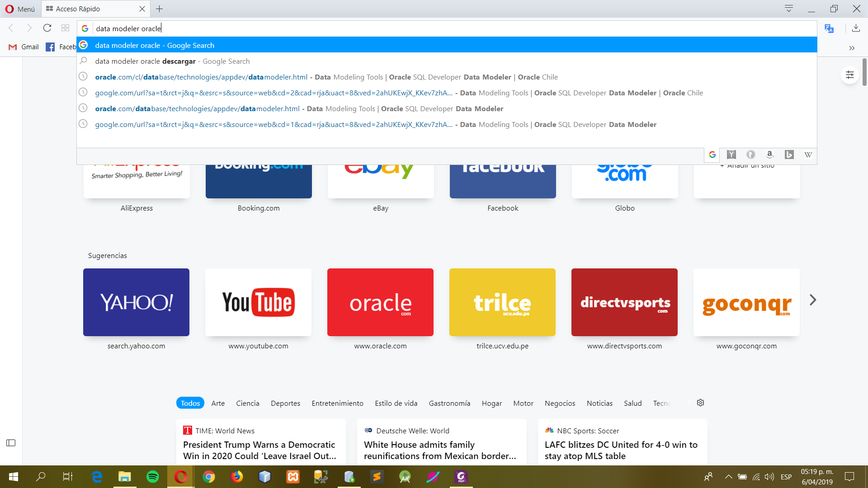The width and height of the screenshot is (868, 488).
Task: Toggle the sidebar panel button
Action: pyautogui.click(x=11, y=443)
